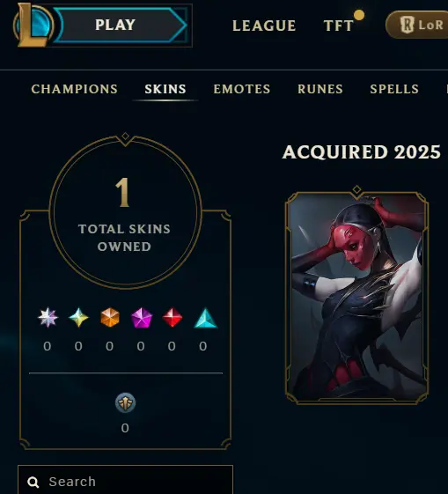
Task: Select the yellow-teal Ultimate rarity gem icon
Action: [x=78, y=318]
